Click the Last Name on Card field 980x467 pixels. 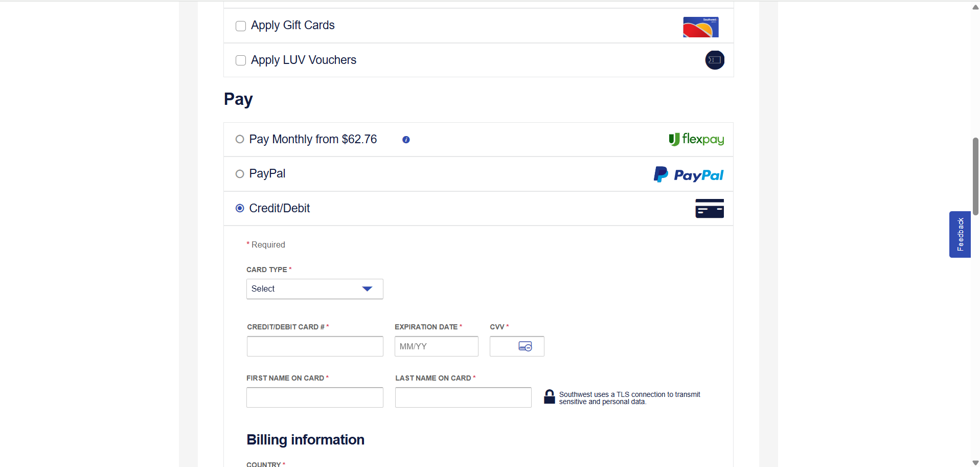coord(463,397)
